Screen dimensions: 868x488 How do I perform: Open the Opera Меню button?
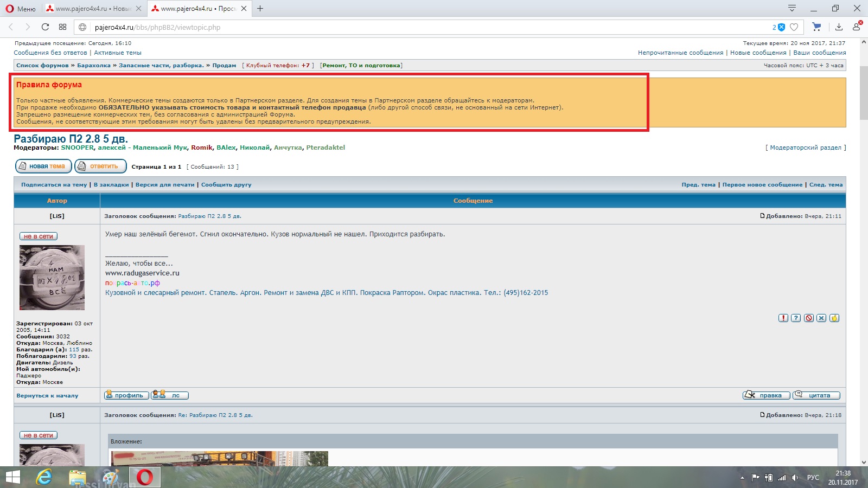[x=21, y=9]
